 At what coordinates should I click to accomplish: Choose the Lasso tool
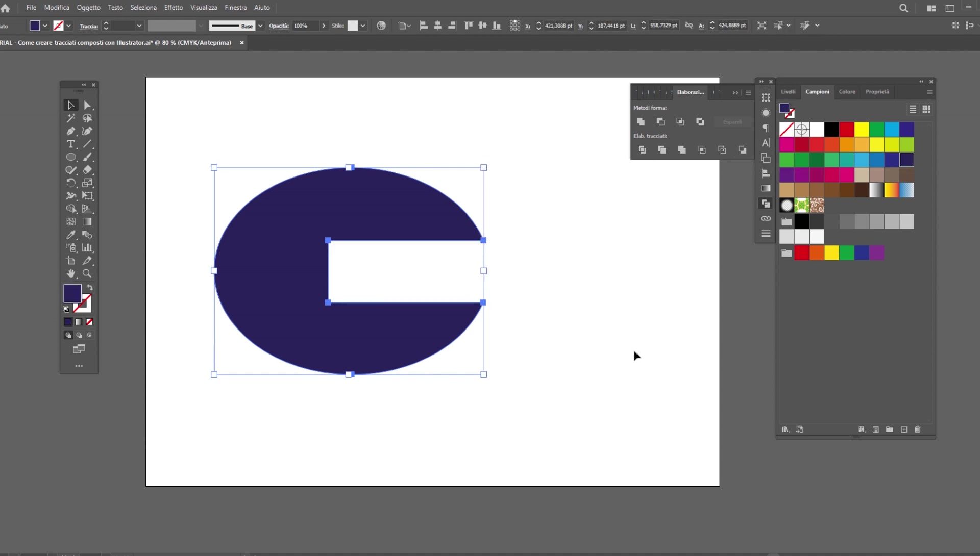click(x=87, y=118)
